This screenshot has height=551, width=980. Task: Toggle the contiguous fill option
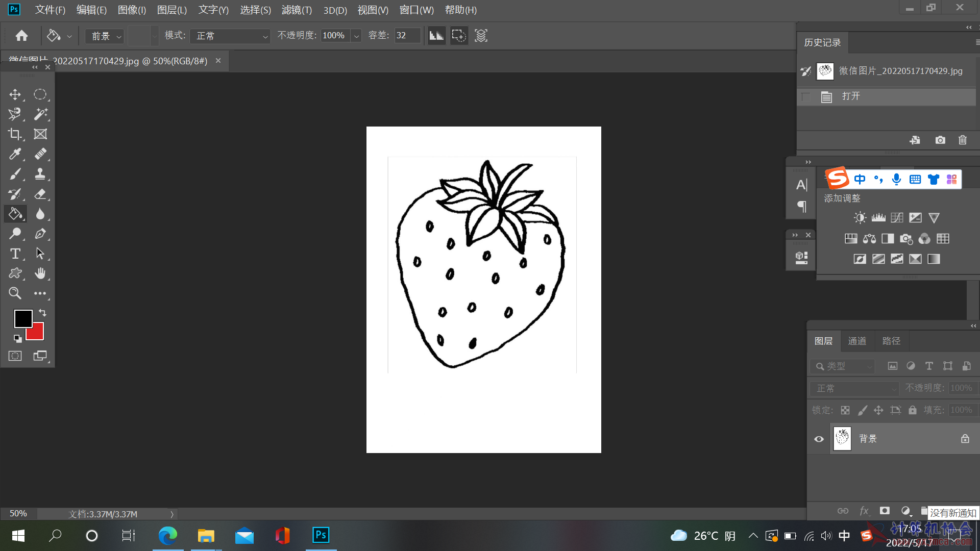point(458,36)
